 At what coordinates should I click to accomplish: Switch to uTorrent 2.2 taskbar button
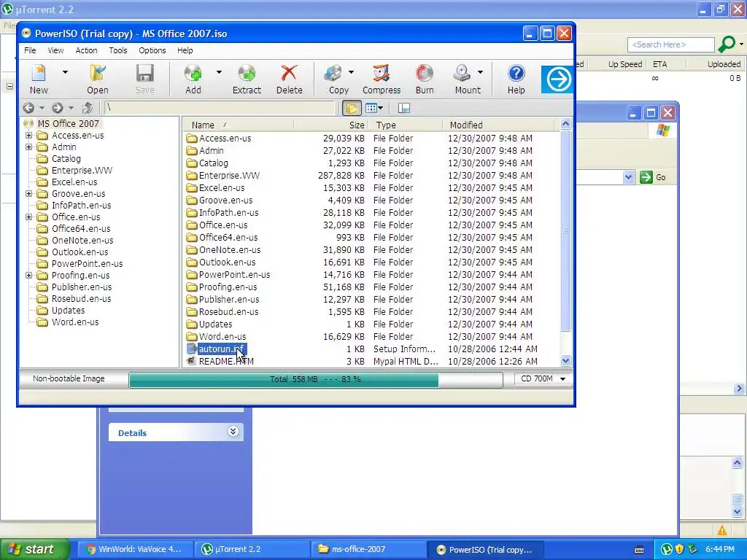coord(252,549)
